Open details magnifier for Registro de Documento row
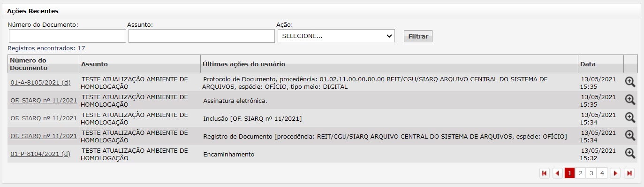This screenshot has width=644, height=187. coord(630,135)
